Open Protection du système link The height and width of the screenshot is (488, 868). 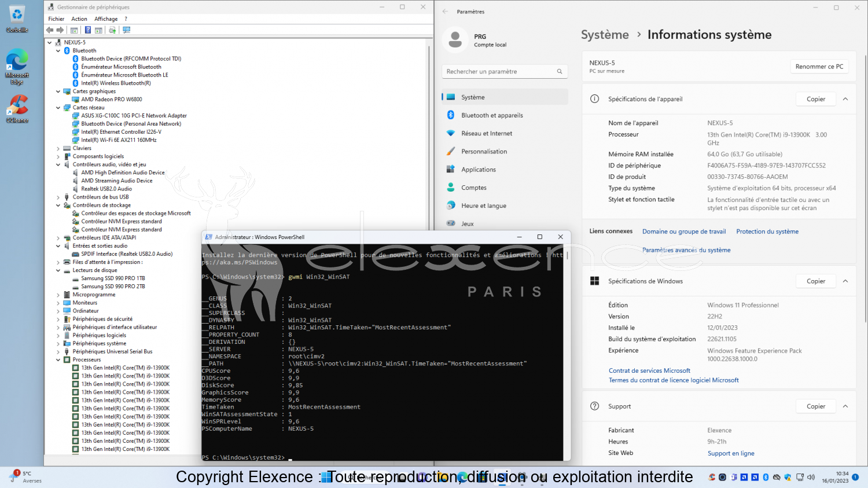(767, 232)
